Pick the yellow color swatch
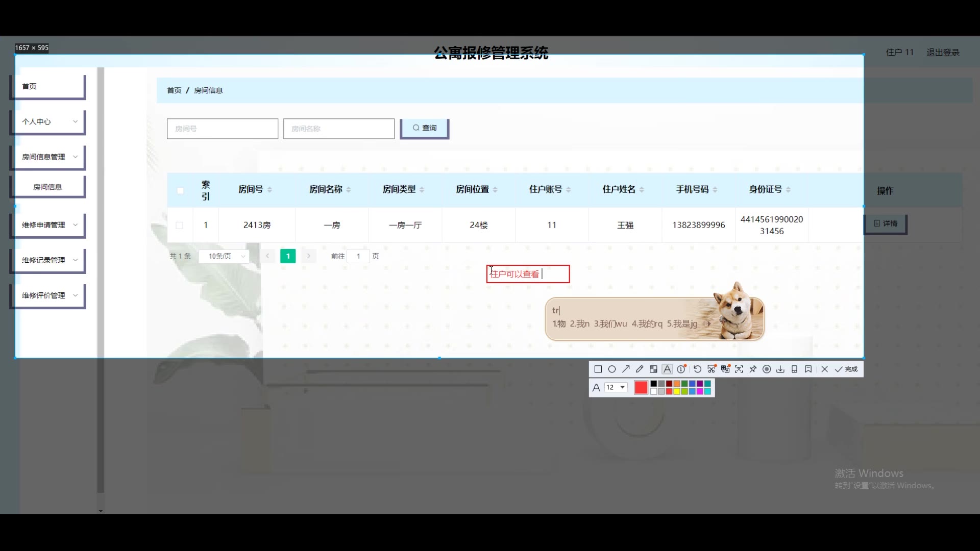Image resolution: width=980 pixels, height=551 pixels. [677, 392]
